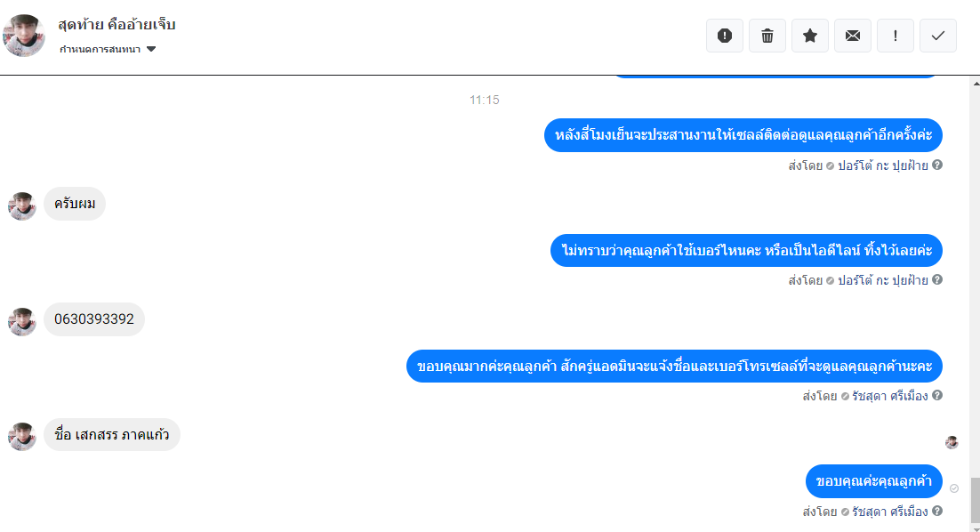Screen dimensions: 980x532
Task: Mark conversation done with checkmark icon
Action: coord(938,36)
